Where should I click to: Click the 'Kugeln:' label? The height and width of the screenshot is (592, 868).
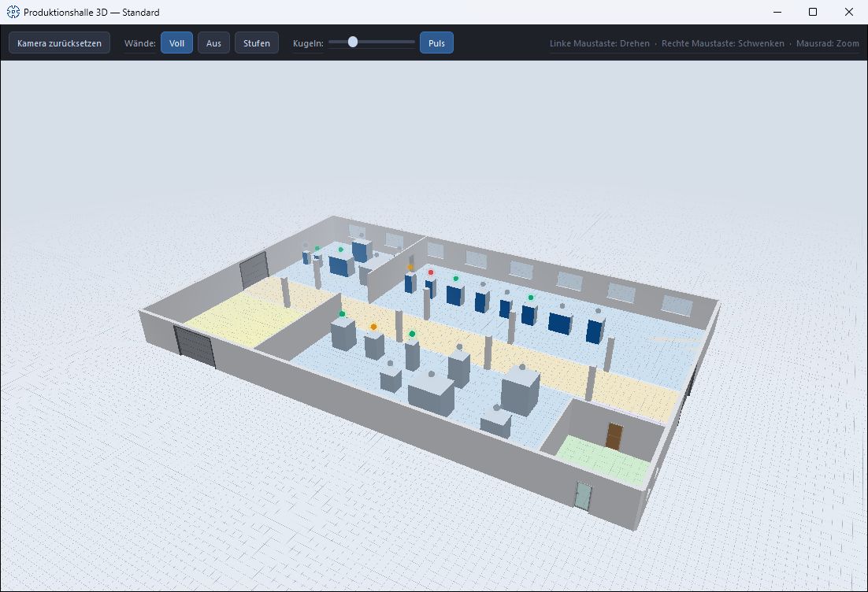pyautogui.click(x=308, y=43)
